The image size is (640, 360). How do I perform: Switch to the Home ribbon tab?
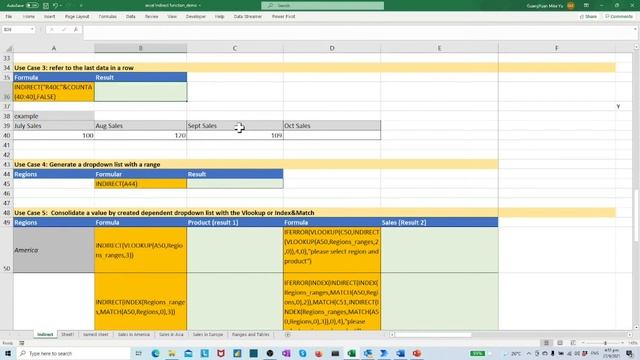(x=29, y=17)
